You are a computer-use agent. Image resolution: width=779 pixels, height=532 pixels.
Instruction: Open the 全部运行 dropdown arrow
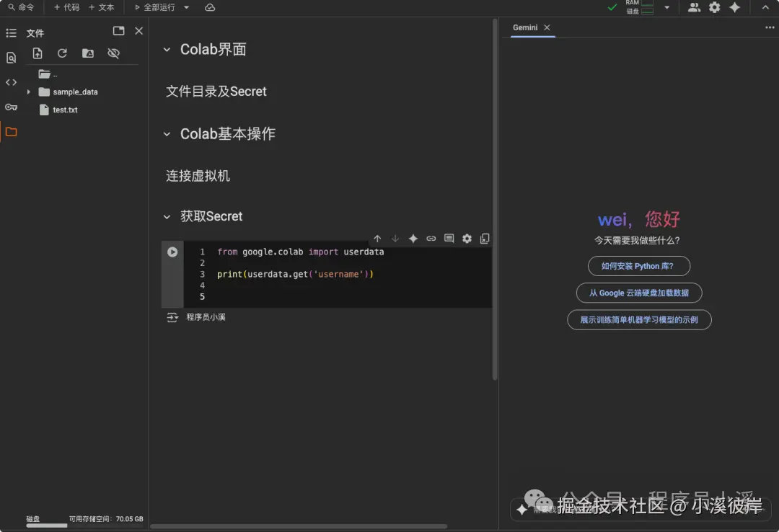pyautogui.click(x=186, y=8)
